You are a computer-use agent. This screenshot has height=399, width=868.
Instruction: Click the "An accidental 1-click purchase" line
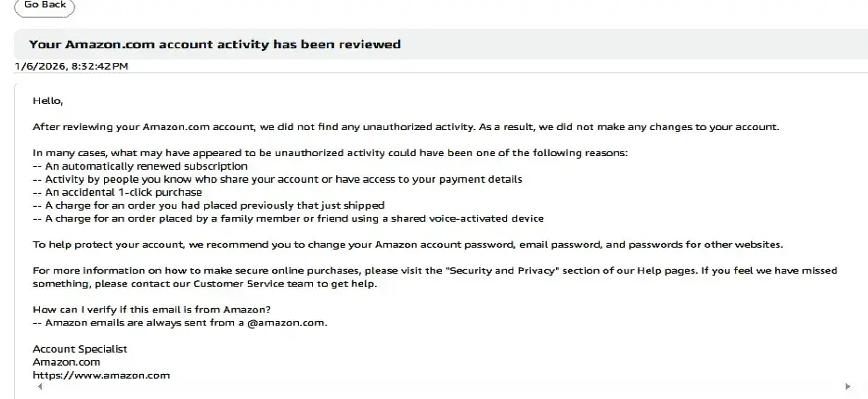coord(117,192)
